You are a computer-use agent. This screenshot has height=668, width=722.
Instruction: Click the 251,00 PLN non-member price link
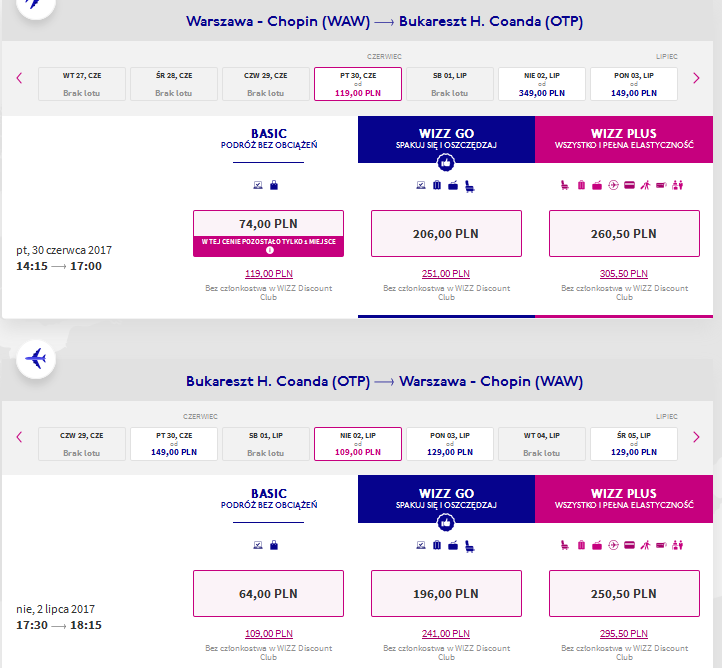coord(446,273)
